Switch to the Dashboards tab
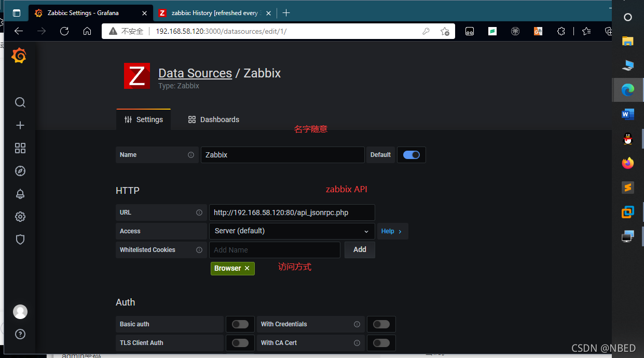This screenshot has width=644, height=358. 214,120
